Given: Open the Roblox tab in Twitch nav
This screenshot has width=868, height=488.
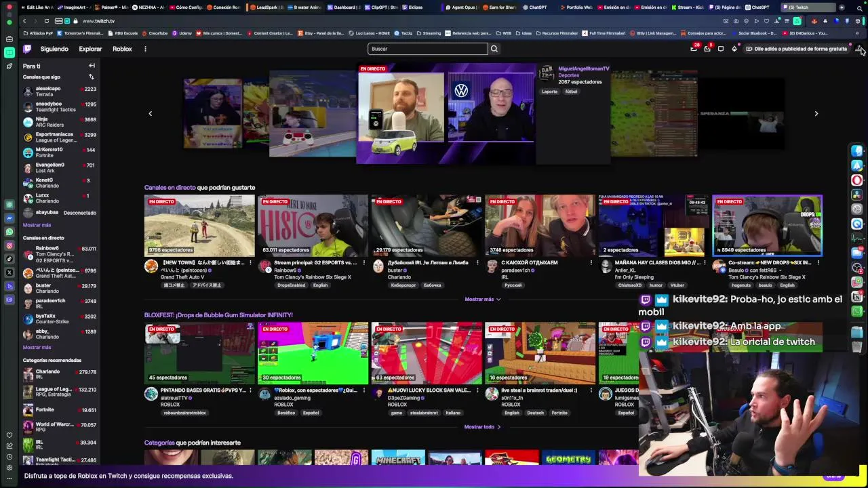Looking at the screenshot, I should (x=122, y=49).
